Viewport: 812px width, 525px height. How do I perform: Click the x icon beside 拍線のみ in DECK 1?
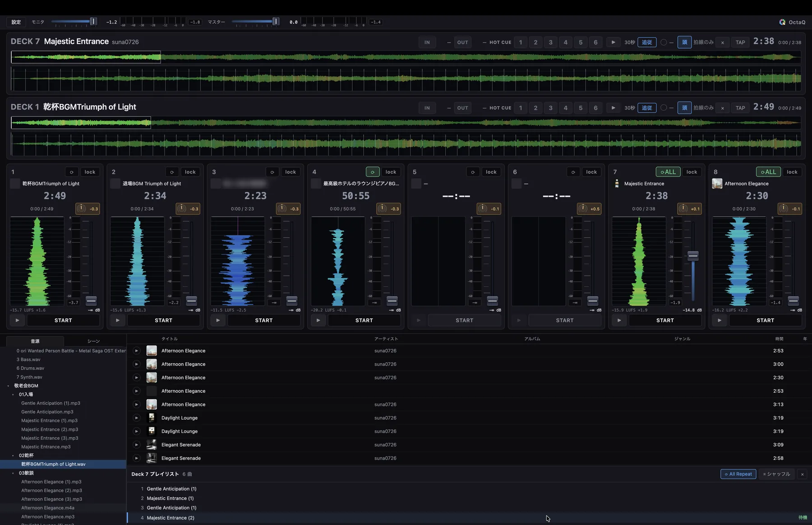723,108
